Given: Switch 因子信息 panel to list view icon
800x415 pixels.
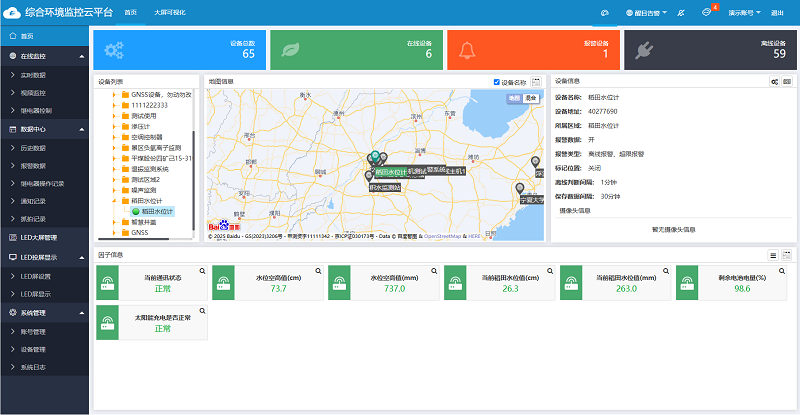Looking at the screenshot, I should coord(773,255).
